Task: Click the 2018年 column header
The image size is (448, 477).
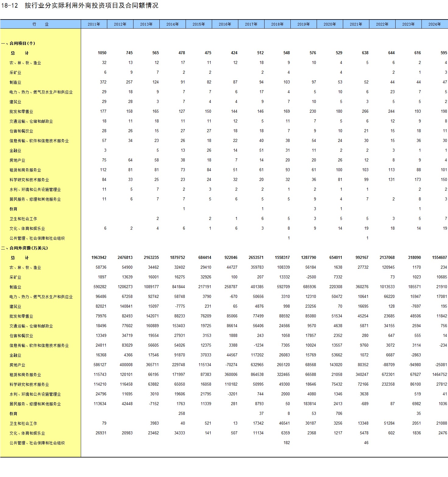Action: 277,24
